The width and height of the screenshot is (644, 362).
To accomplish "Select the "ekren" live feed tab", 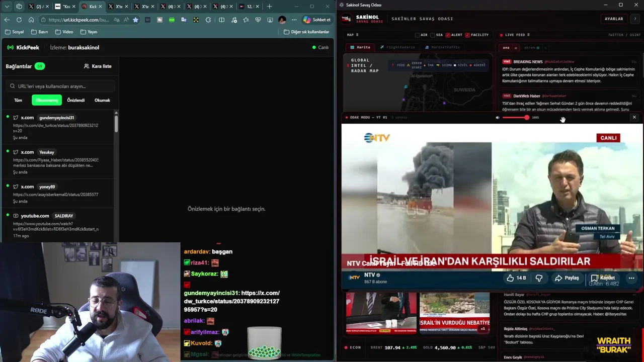I will coord(531,48).
